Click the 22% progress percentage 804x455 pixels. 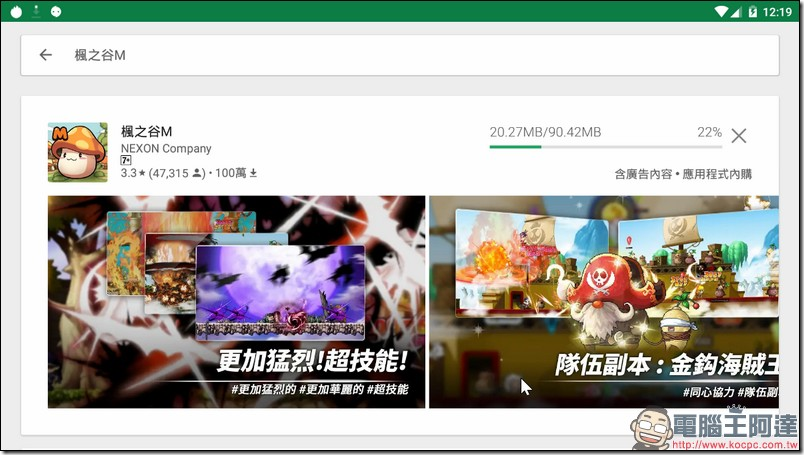[x=709, y=132]
